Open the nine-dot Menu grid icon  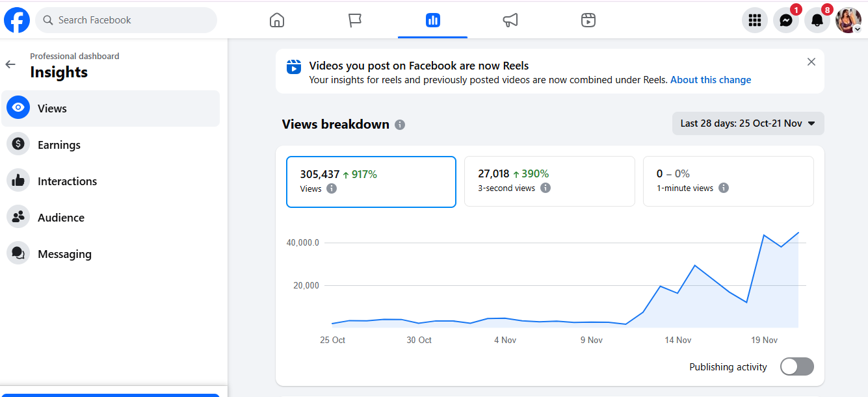tap(754, 20)
